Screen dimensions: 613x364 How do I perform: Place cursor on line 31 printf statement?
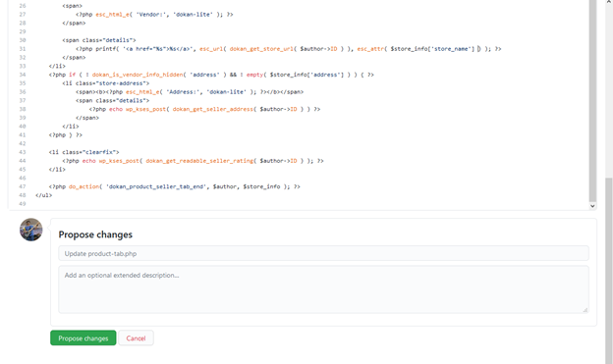tap(288, 49)
